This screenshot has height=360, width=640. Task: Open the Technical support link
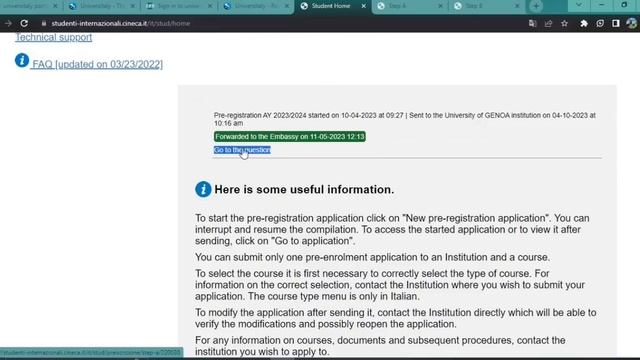point(53,37)
